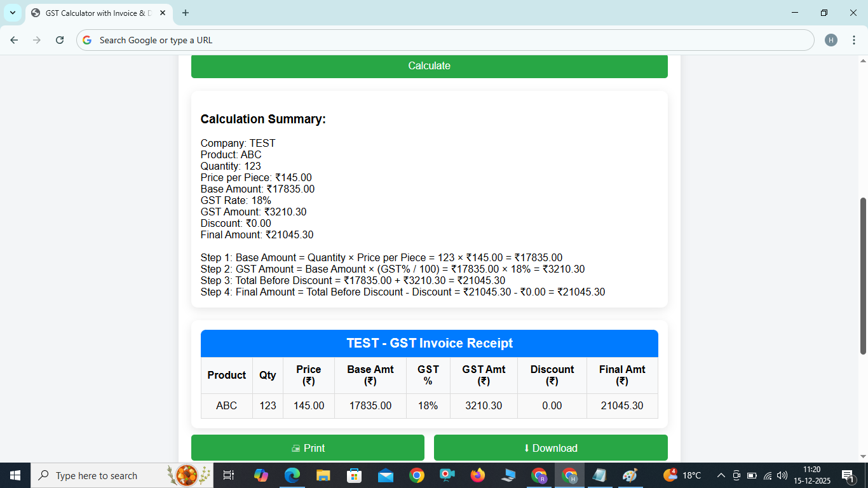The height and width of the screenshot is (488, 868).
Task: Open Copilot from the taskbar
Action: pos(261,475)
